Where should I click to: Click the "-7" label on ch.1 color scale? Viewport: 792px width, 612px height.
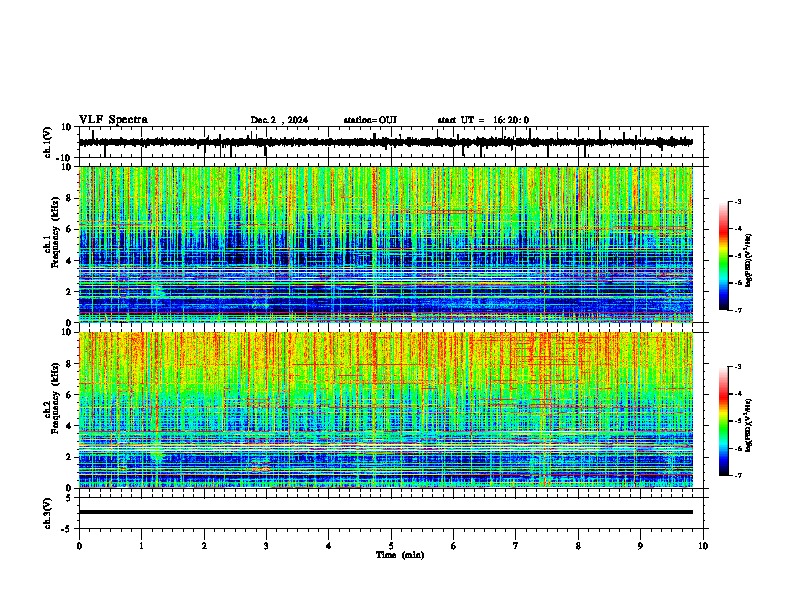tap(738, 311)
